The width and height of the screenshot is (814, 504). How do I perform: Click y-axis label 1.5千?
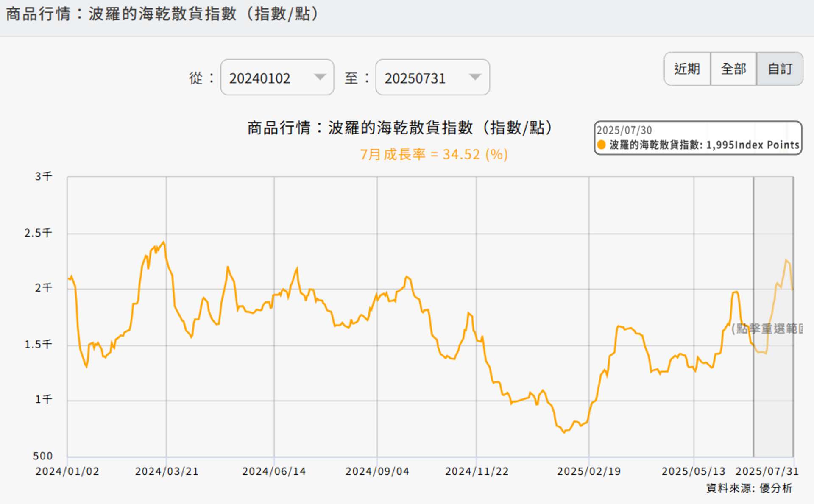38,344
